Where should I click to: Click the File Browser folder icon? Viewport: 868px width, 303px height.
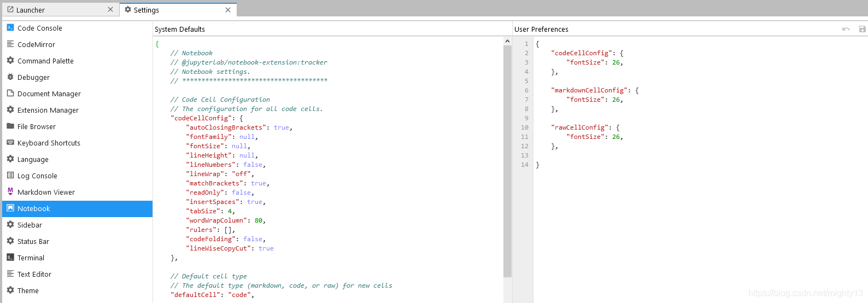[x=10, y=126]
